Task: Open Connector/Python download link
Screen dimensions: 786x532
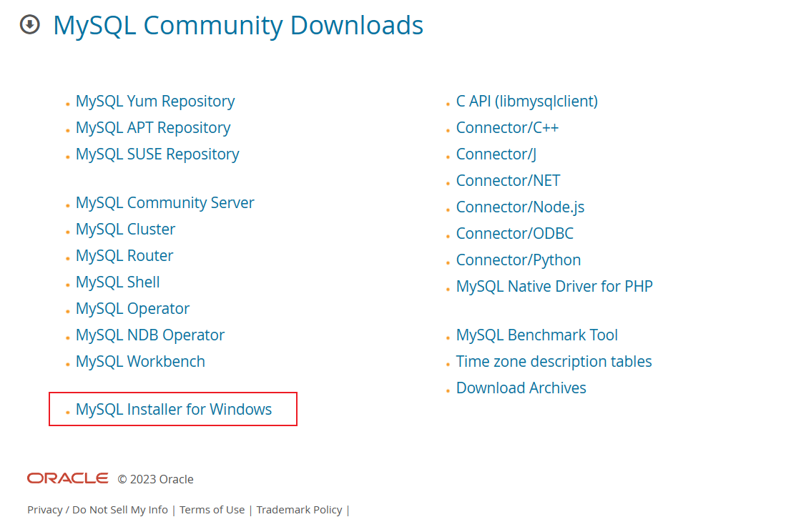Action: tap(519, 260)
